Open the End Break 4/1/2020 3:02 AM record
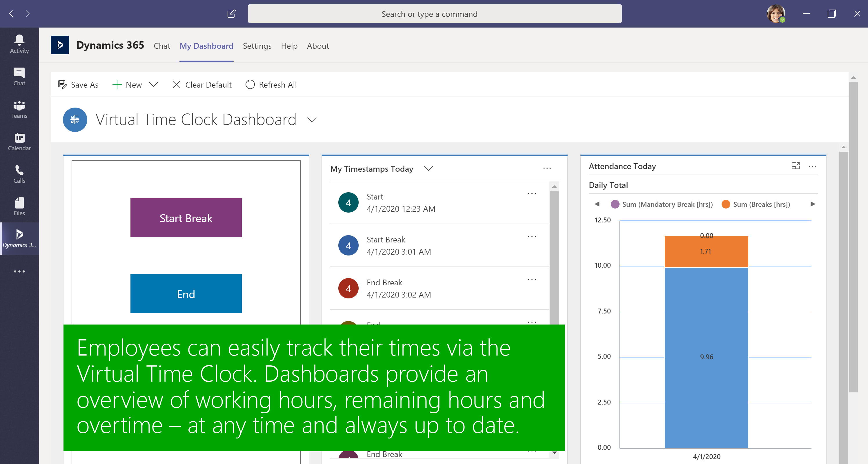Image resolution: width=868 pixels, height=464 pixels. tap(440, 289)
